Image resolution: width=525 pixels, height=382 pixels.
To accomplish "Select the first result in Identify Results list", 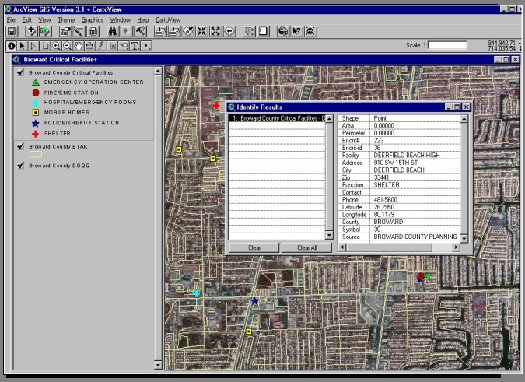I will (277, 119).
